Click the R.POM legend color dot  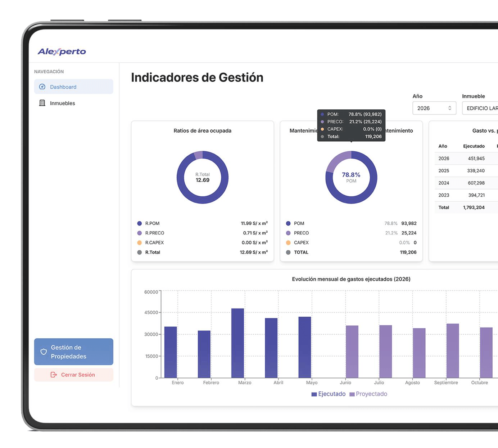coord(140,223)
